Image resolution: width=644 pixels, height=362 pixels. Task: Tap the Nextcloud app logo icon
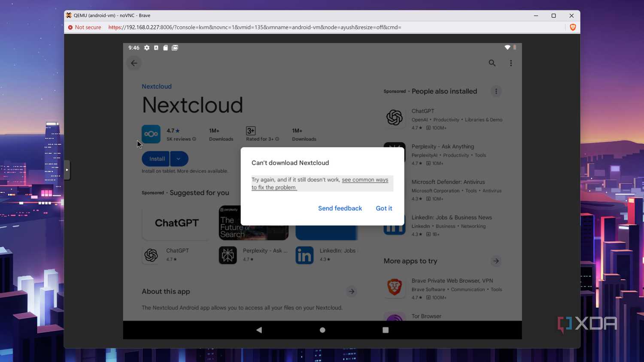[151, 134]
